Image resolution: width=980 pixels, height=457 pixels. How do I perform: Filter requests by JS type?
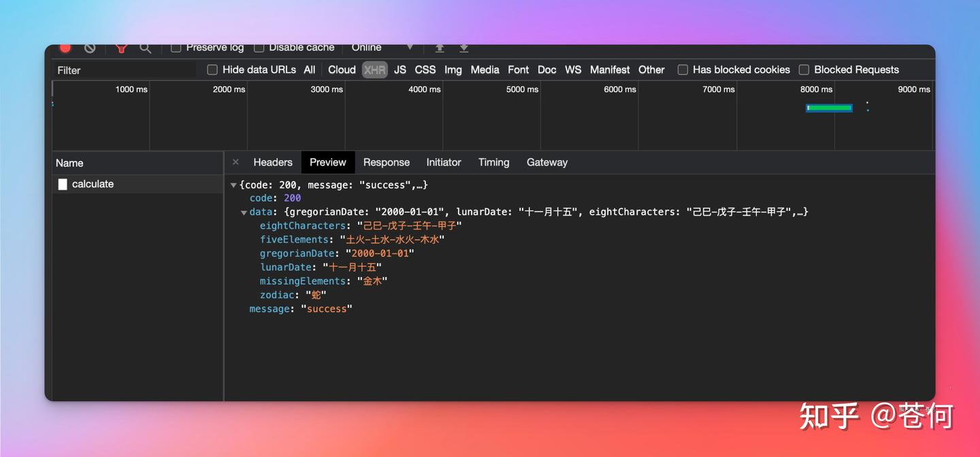pos(399,69)
